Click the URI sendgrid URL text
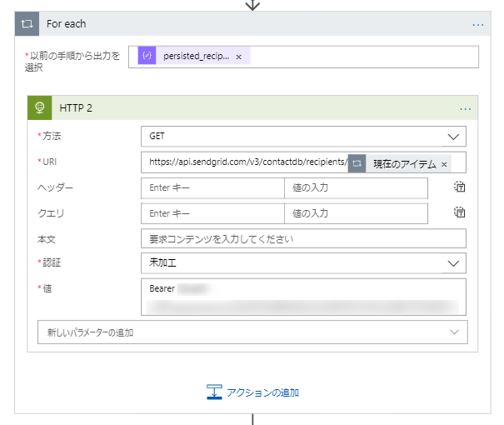 (248, 162)
